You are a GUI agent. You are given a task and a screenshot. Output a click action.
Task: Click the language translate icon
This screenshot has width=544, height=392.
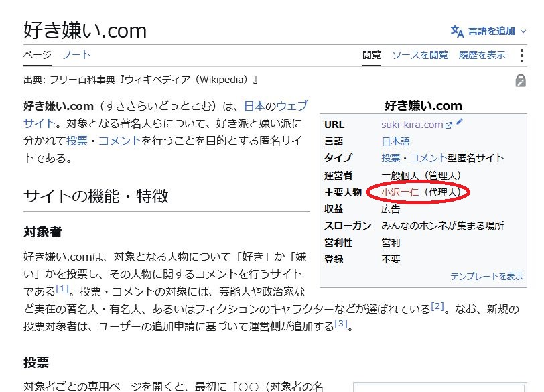(457, 31)
